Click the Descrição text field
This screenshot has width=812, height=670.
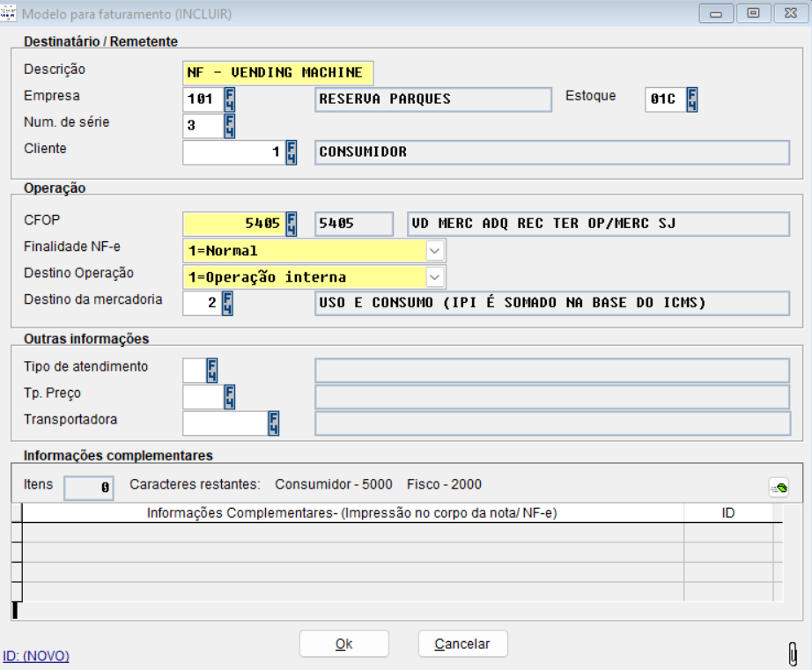click(x=278, y=72)
